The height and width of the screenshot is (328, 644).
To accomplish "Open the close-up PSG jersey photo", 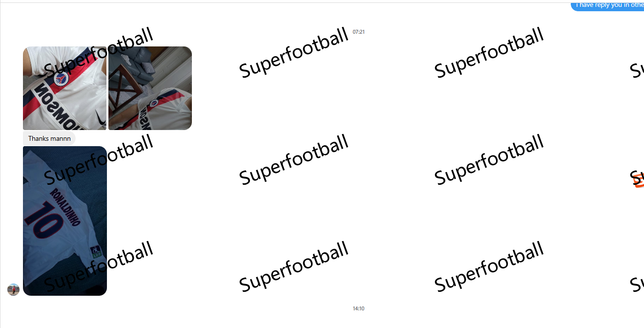I will 64,88.
